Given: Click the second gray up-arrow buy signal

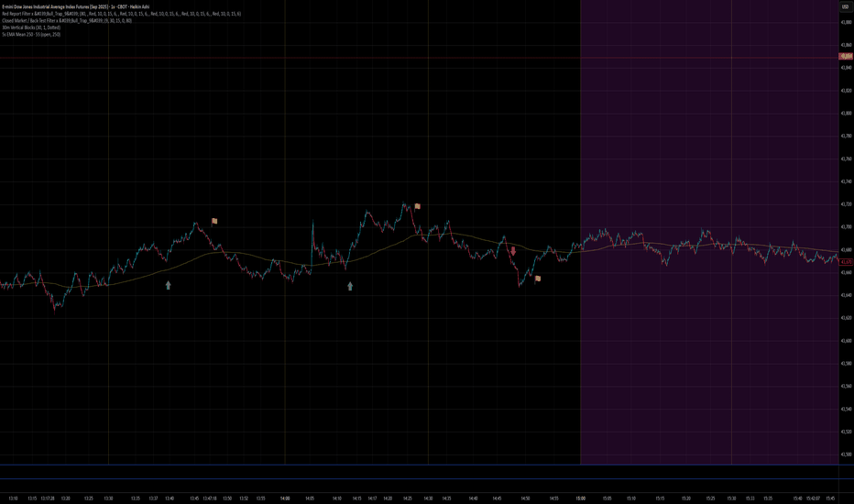Looking at the screenshot, I should [350, 286].
